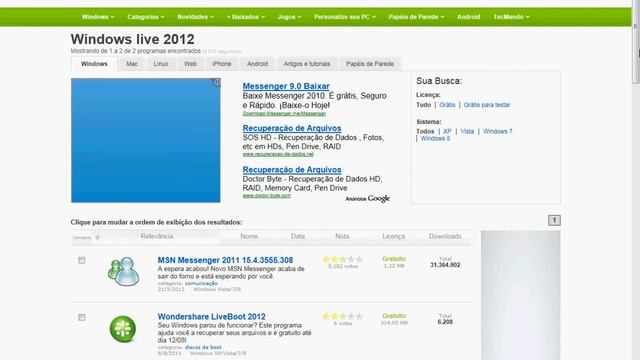Expand Personalize seu PC menu

click(x=345, y=17)
